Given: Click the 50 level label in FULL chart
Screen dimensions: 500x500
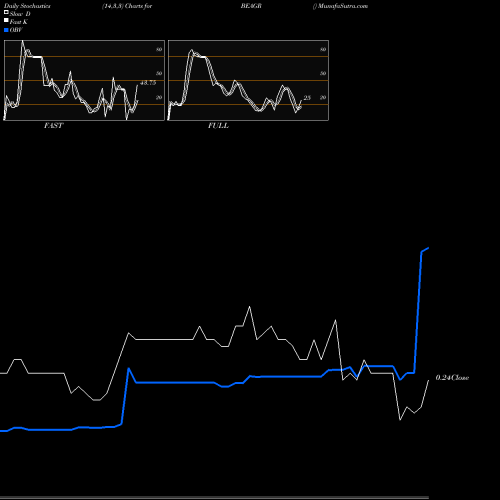Looking at the screenshot, I should 323,73.
